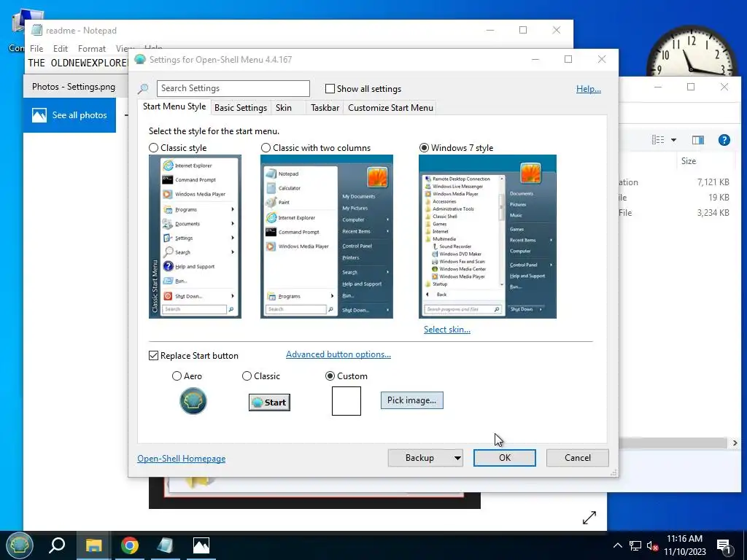
Task: Click the Open-Shell Start button on the taskbar
Action: [x=19, y=545]
